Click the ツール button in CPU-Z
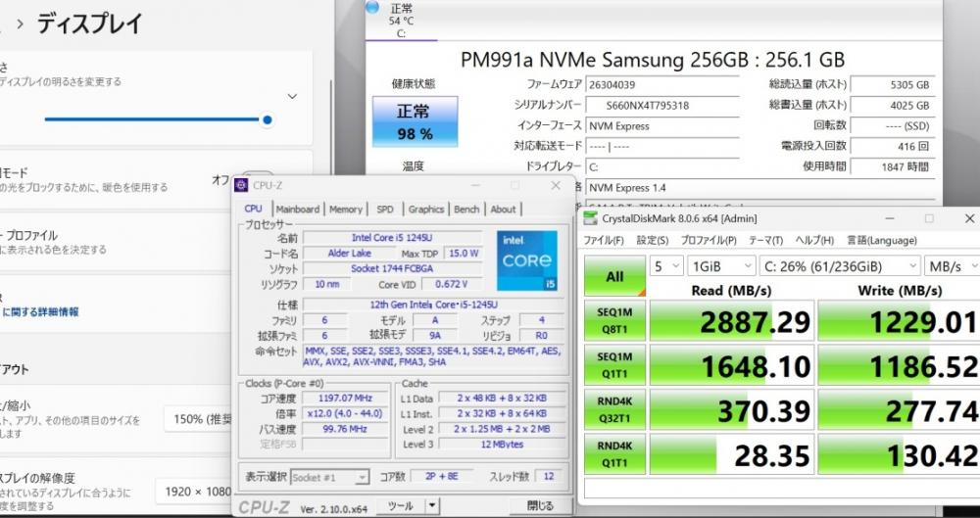 click(x=400, y=505)
